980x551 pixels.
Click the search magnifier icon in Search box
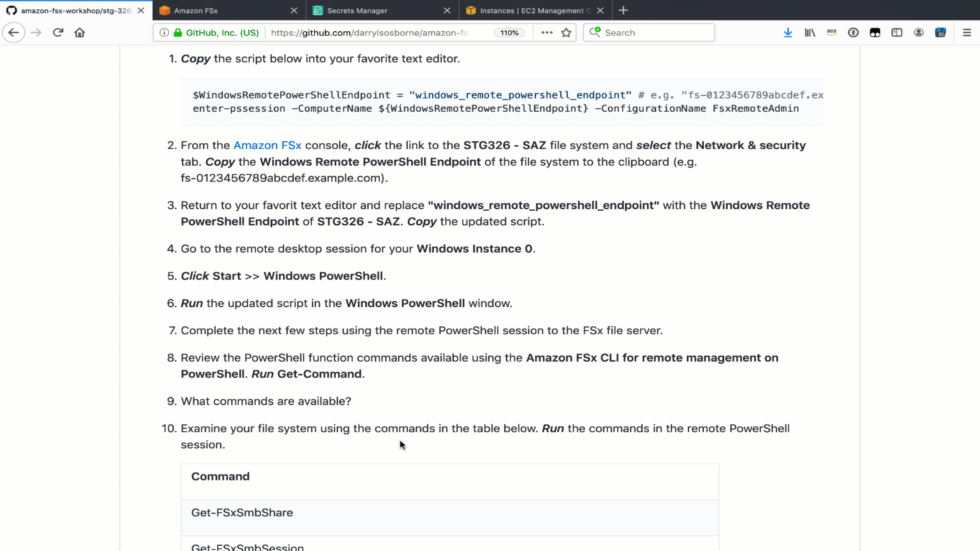pyautogui.click(x=595, y=32)
